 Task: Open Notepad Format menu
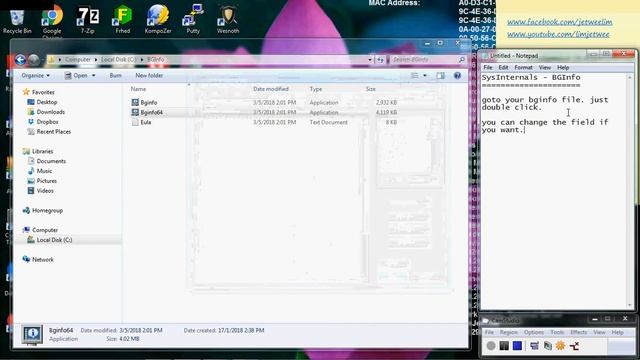(x=523, y=67)
